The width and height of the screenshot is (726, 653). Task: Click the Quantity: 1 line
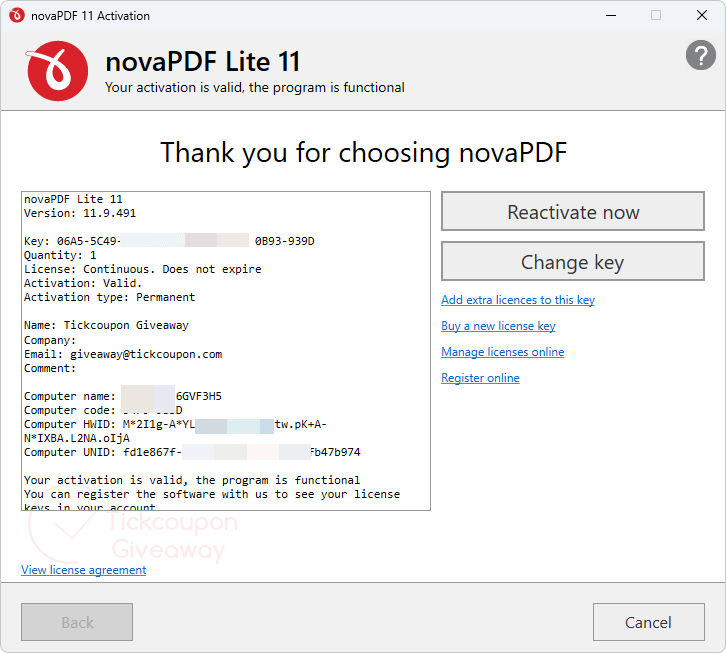60,255
